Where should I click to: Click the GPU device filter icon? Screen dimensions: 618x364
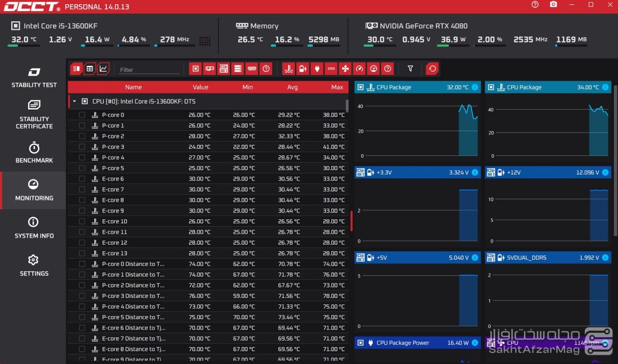pos(210,69)
